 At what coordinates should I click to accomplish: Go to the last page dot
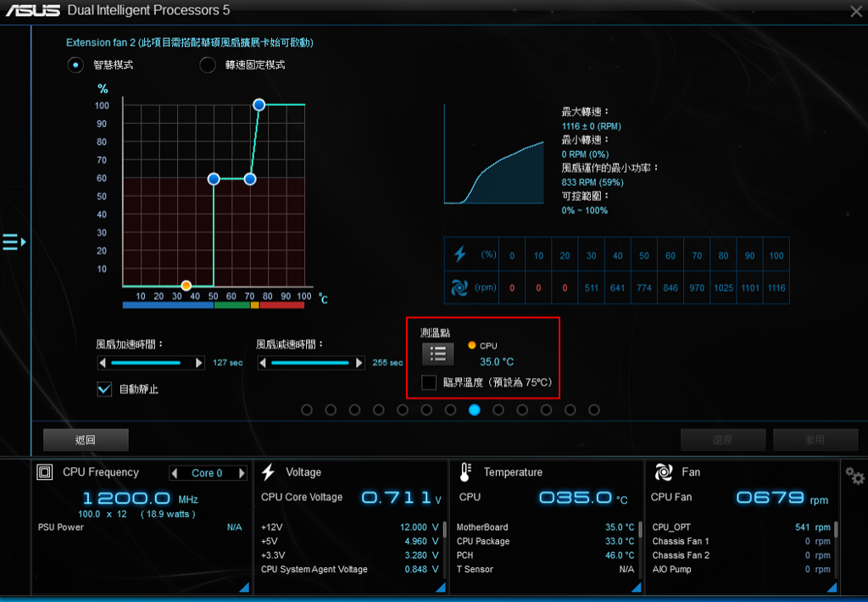(594, 410)
